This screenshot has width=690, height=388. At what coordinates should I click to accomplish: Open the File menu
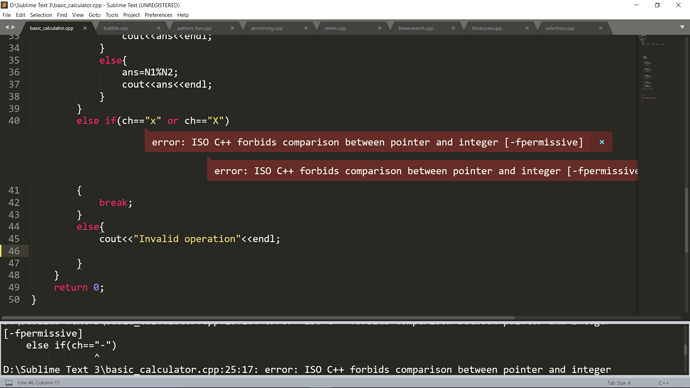click(7, 15)
